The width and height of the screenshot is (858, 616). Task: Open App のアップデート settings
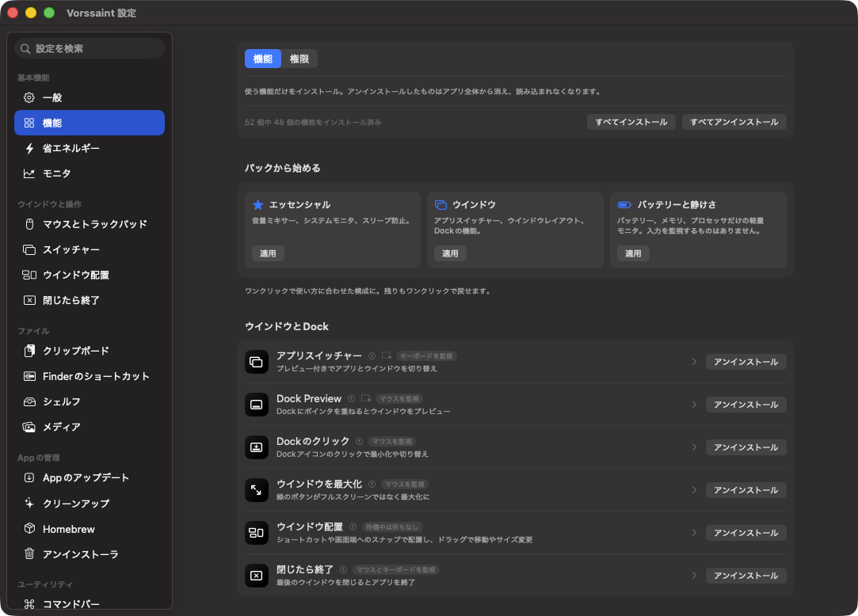(x=90, y=477)
